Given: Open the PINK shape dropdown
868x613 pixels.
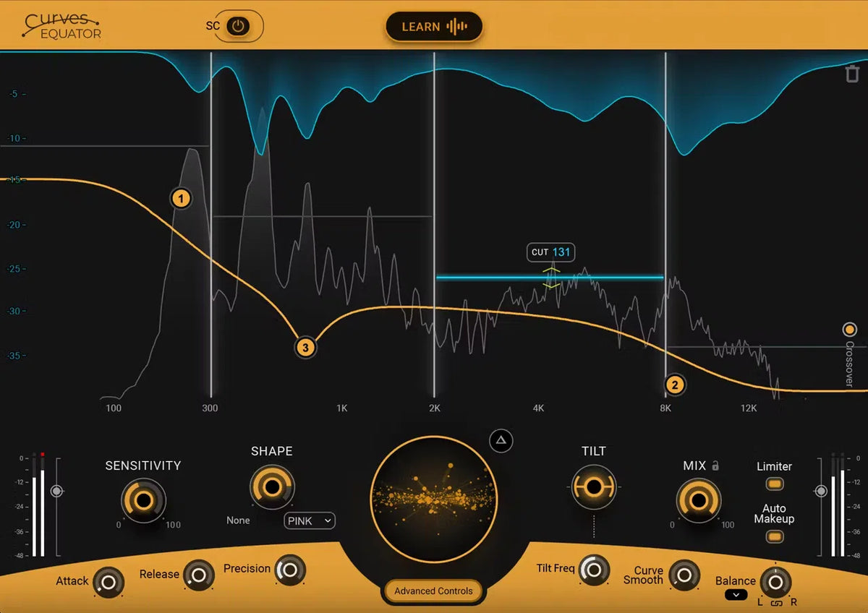Looking at the screenshot, I should click(x=310, y=520).
